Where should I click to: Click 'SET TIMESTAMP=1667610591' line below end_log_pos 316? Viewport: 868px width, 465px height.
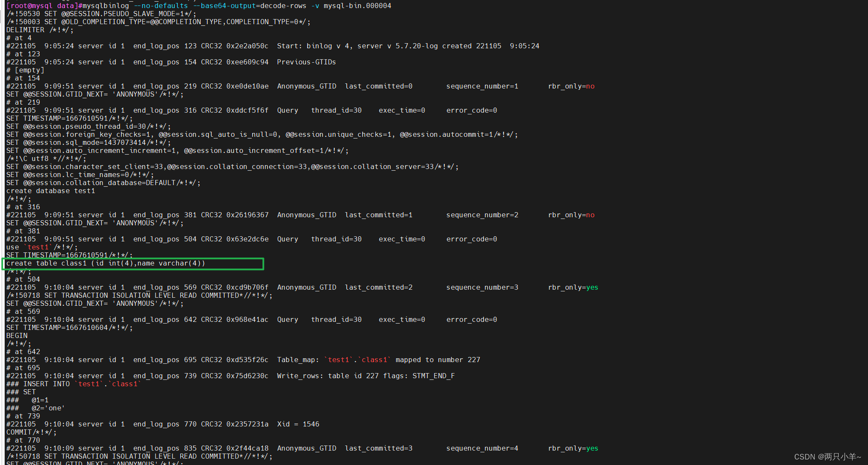pos(69,118)
